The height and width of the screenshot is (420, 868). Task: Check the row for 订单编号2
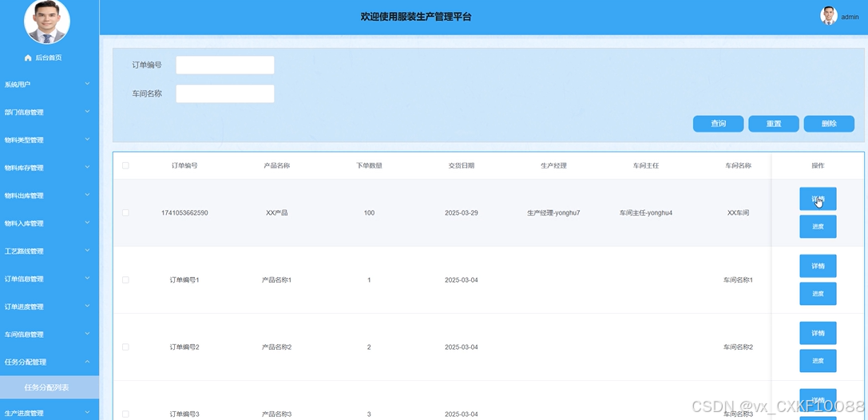tap(125, 347)
